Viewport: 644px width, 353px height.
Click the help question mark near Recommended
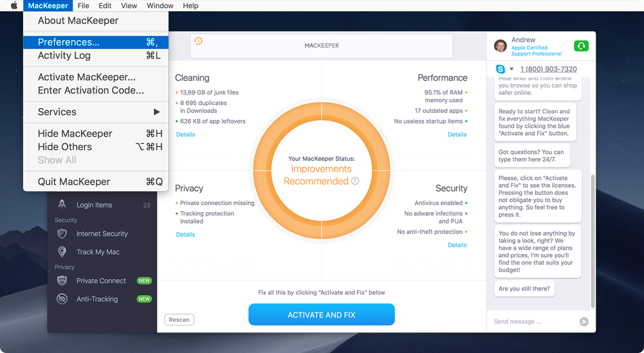pos(355,181)
